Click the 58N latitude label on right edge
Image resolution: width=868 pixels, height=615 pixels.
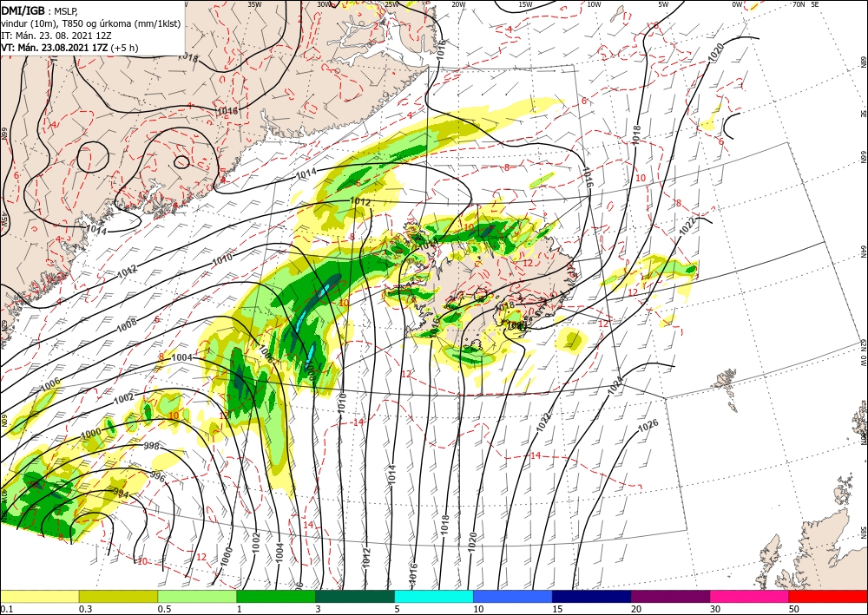[x=864, y=532]
